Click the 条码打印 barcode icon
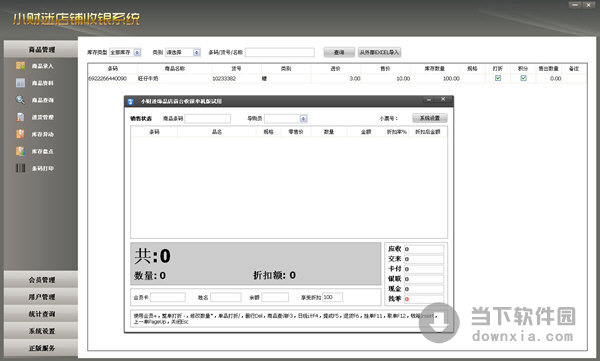The image size is (600, 361). [20, 168]
